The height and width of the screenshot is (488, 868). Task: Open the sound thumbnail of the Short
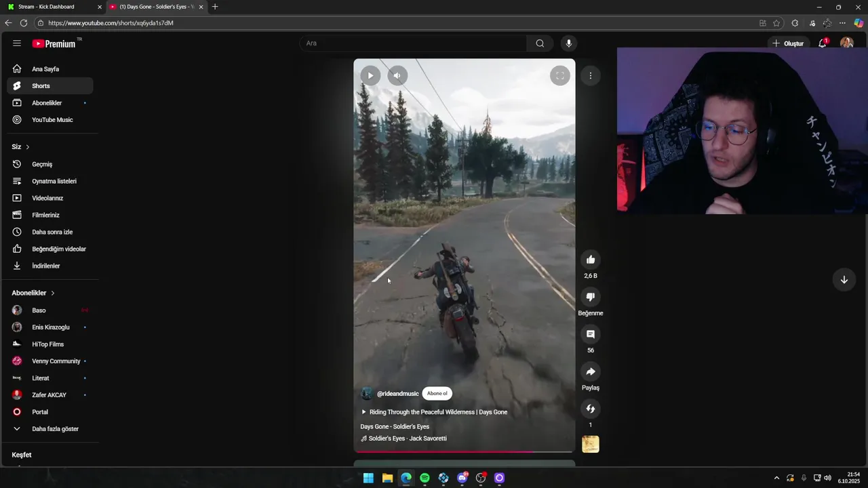click(591, 444)
